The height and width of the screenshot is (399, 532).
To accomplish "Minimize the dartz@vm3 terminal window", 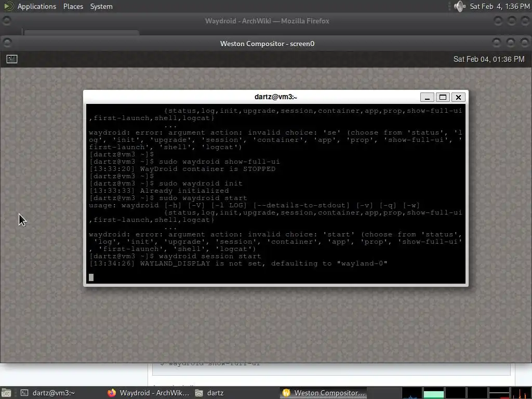I will [x=427, y=97].
